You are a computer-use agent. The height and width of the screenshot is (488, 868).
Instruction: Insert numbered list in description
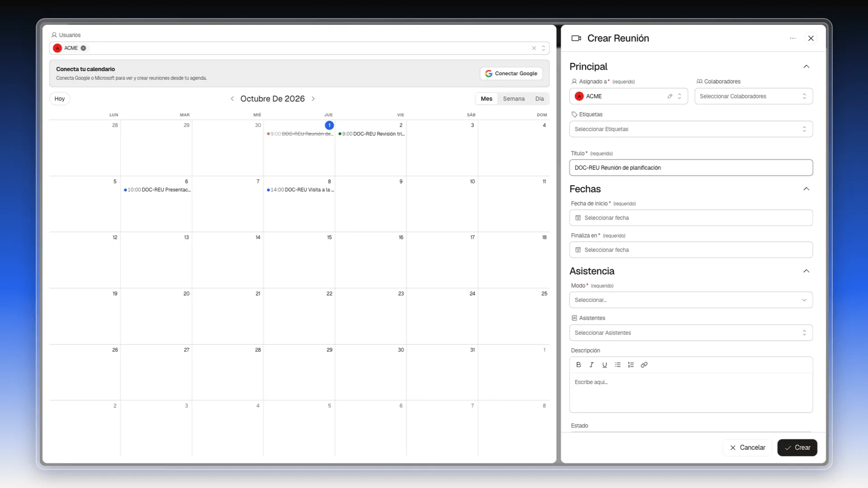pos(631,365)
